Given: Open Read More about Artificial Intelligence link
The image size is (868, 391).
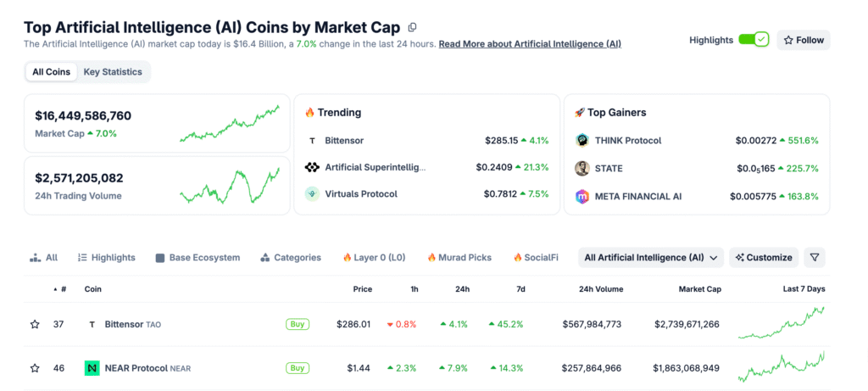Looking at the screenshot, I should pos(530,43).
